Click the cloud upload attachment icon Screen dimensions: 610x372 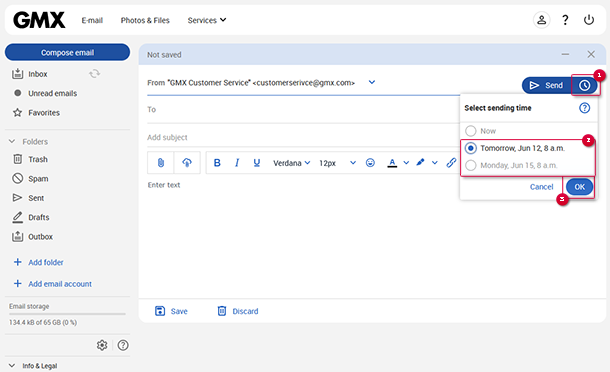187,163
